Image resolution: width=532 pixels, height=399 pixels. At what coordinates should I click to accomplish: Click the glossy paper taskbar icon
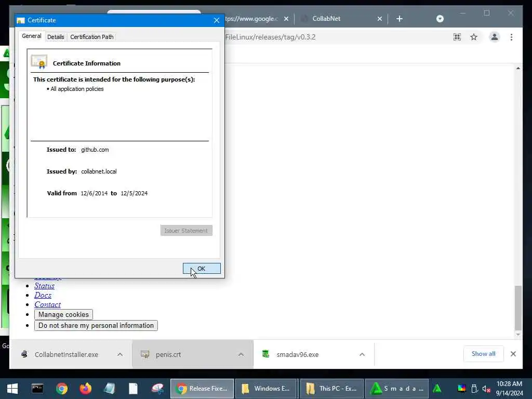pos(109,389)
